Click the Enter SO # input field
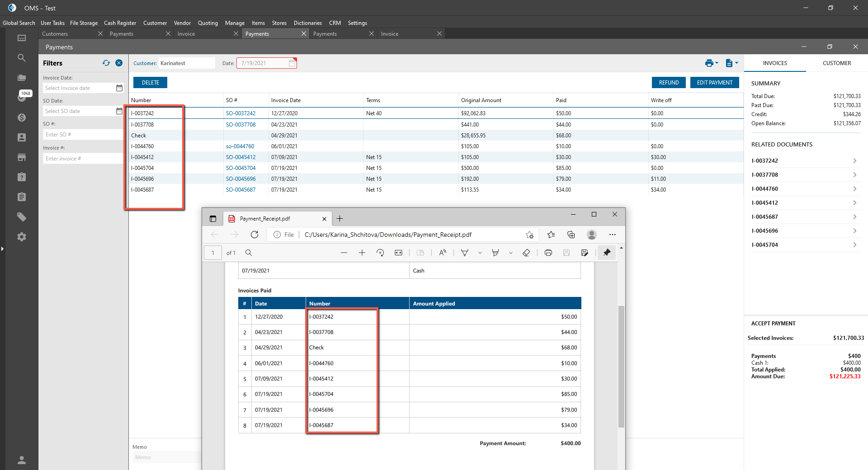868x470 pixels. pos(83,135)
